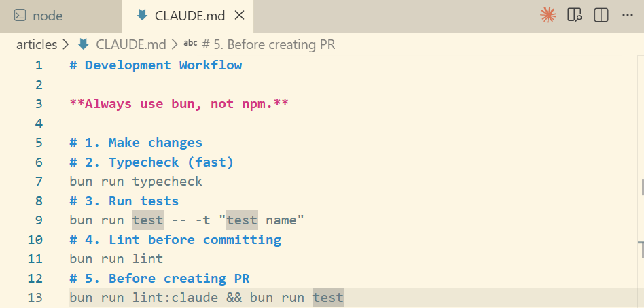Image resolution: width=644 pixels, height=308 pixels.
Task: Close the CLAUDE.md tab
Action: coord(239,16)
